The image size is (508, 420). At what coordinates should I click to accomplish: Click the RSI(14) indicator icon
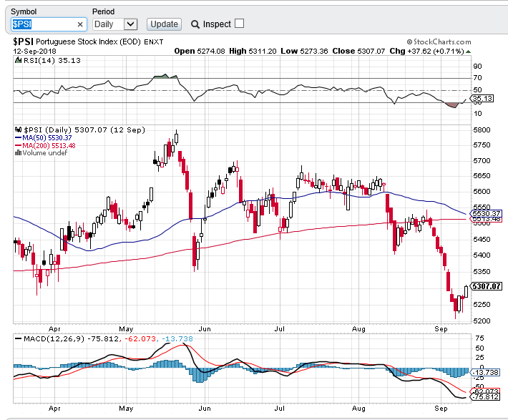(18, 60)
